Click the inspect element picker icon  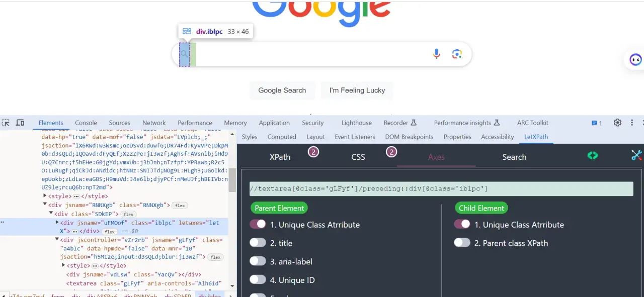[x=6, y=123]
